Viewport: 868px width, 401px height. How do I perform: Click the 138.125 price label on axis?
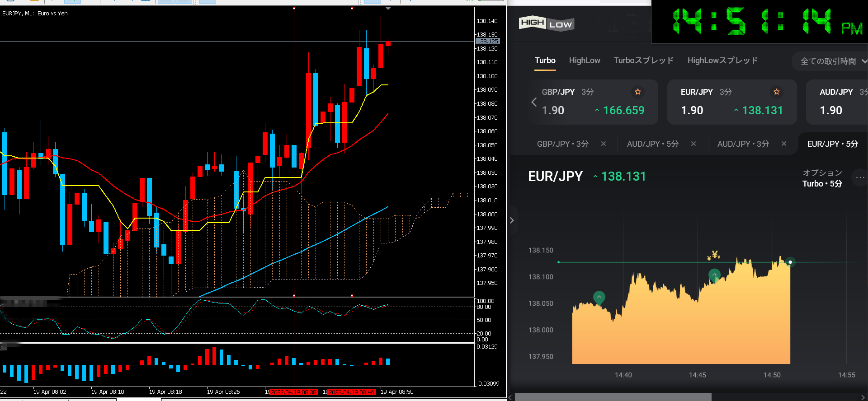tap(487, 41)
